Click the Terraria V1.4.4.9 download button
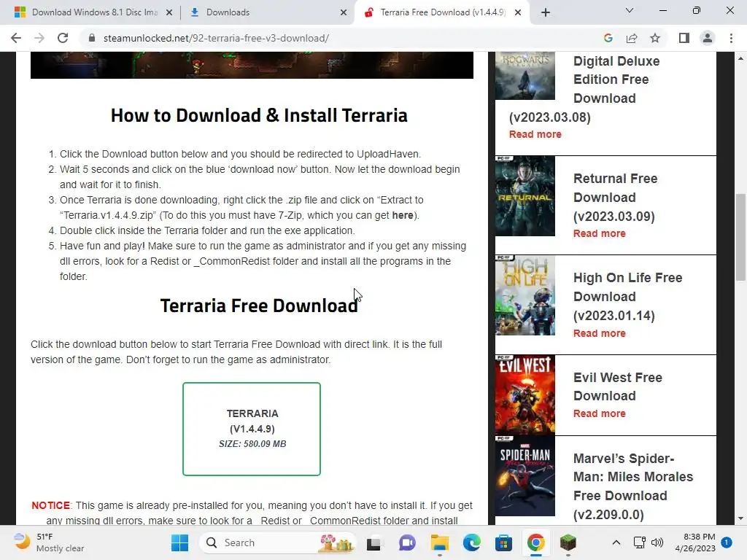747x560 pixels. click(x=252, y=429)
